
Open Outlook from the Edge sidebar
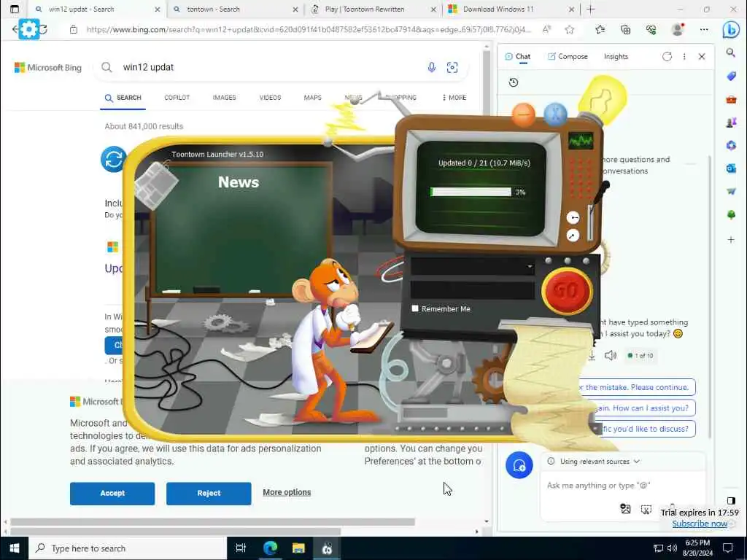point(731,168)
